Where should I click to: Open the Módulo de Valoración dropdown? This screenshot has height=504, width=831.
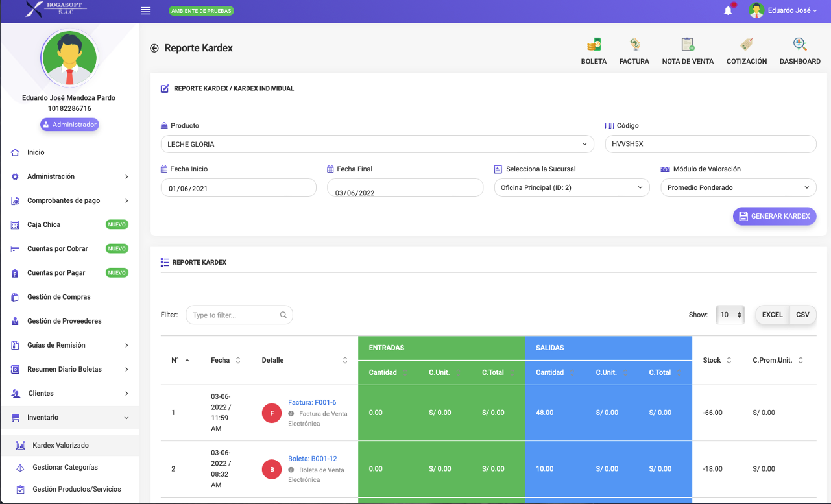click(x=738, y=187)
